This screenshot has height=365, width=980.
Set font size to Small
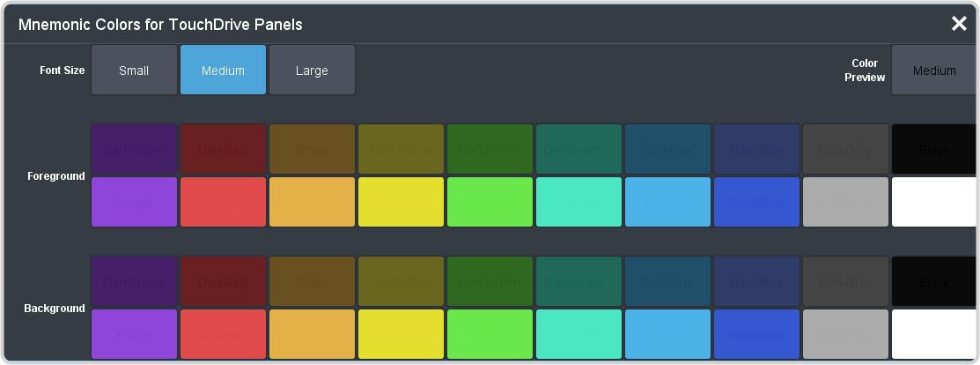click(135, 71)
